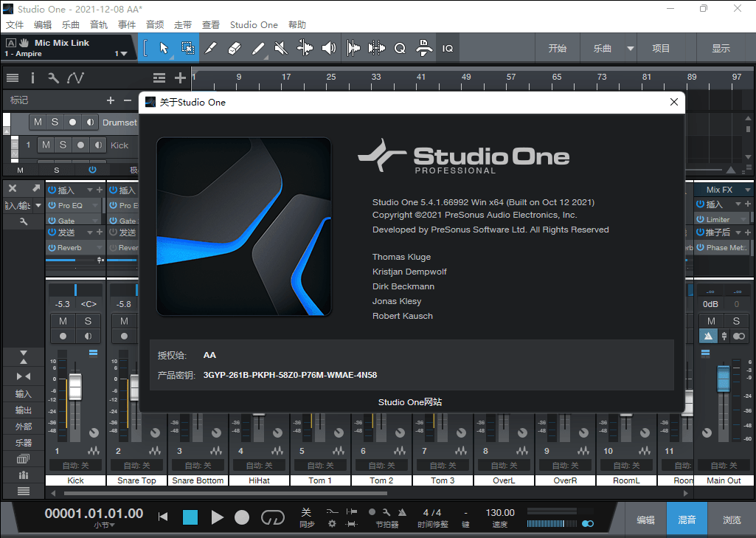Screen dimensions: 756x538
Task: Select the Bend tool
Action: [x=305, y=48]
